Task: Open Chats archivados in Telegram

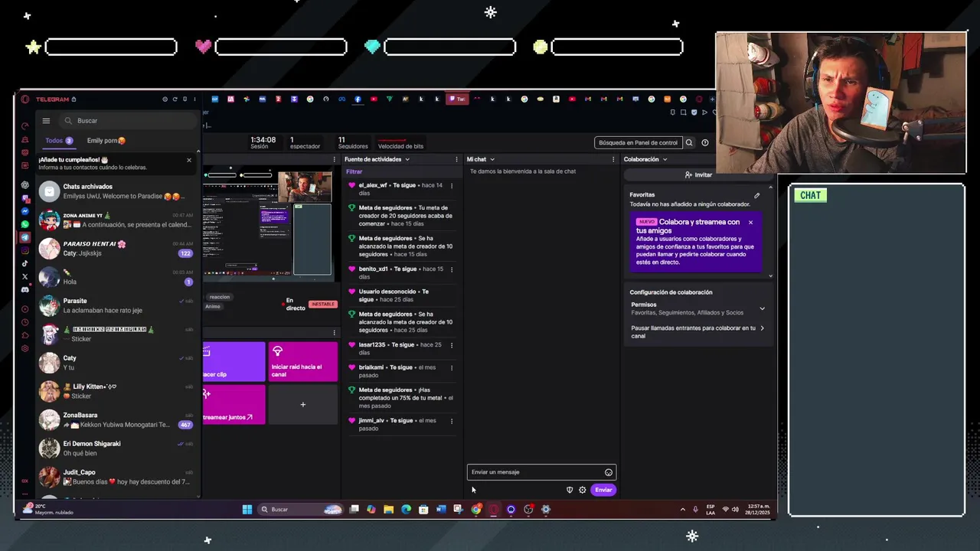Action: coord(118,191)
